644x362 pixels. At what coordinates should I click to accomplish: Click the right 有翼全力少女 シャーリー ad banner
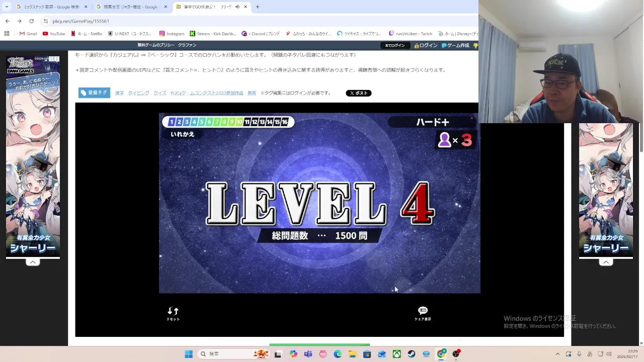tap(606, 191)
